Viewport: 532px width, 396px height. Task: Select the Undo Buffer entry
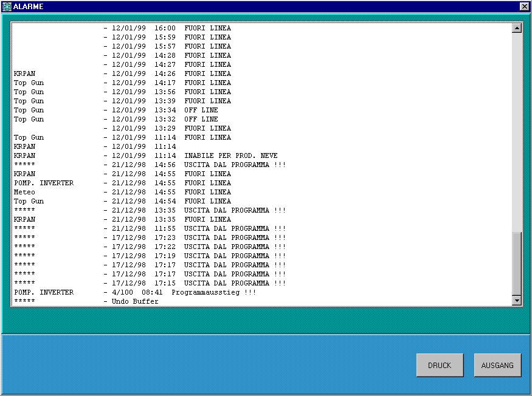[134, 301]
